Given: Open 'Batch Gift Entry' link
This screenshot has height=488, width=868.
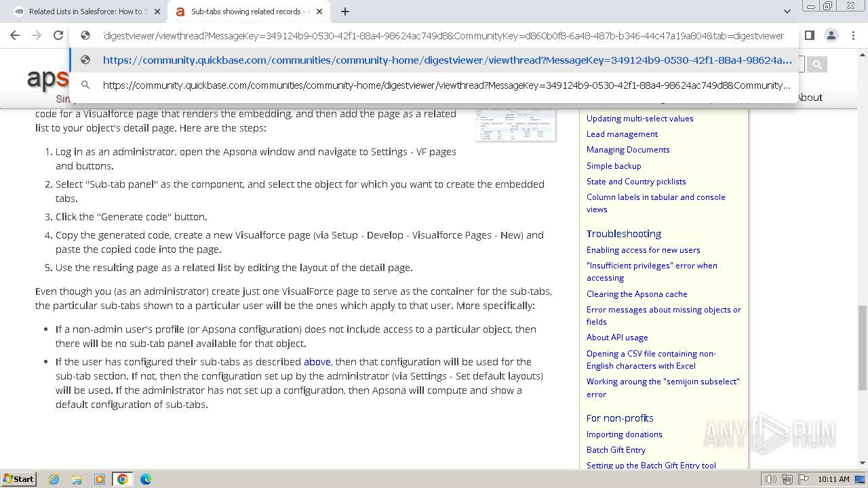Looking at the screenshot, I should (x=616, y=450).
